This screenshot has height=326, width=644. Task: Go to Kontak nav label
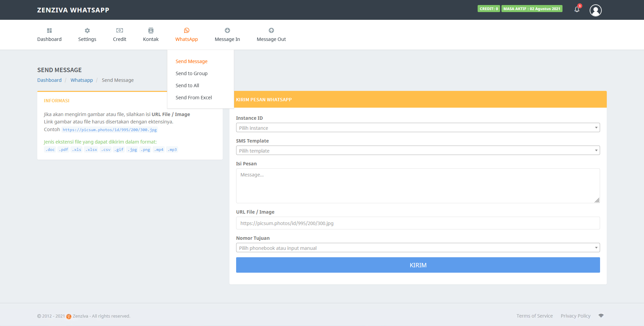coord(151,39)
